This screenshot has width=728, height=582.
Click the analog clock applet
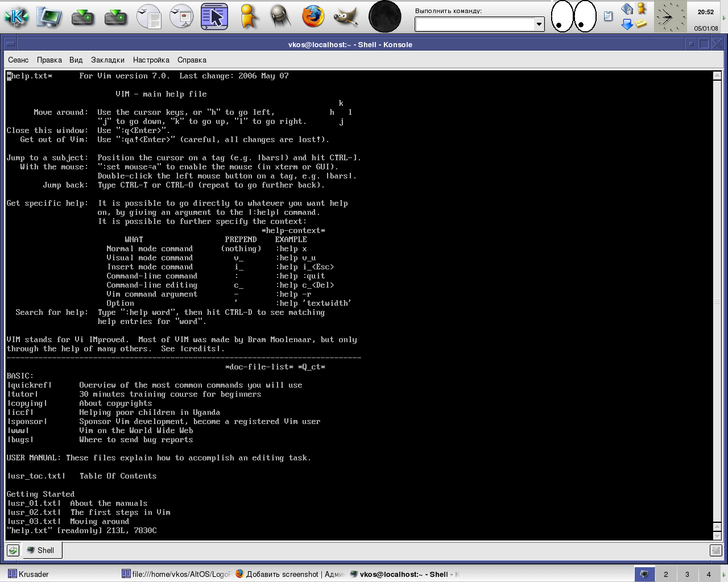point(670,16)
